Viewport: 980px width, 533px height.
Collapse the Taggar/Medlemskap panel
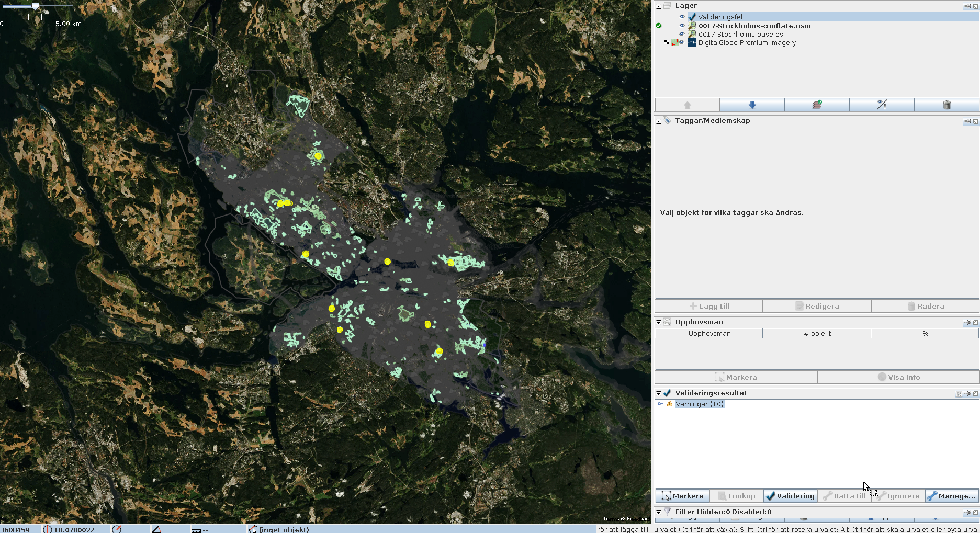(x=659, y=121)
